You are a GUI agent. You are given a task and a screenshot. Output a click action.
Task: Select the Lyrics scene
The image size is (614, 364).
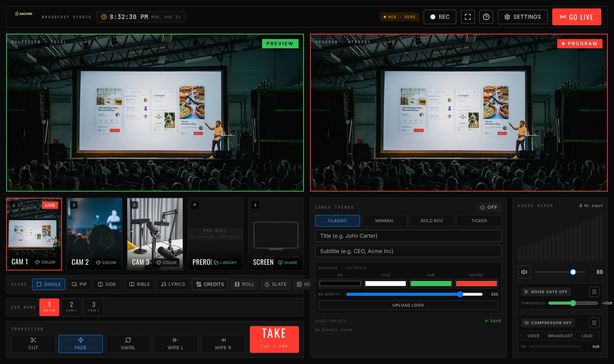pos(173,284)
